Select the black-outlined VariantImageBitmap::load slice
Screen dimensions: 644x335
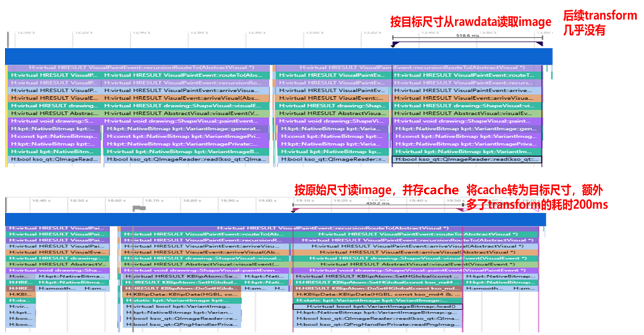(x=378, y=307)
